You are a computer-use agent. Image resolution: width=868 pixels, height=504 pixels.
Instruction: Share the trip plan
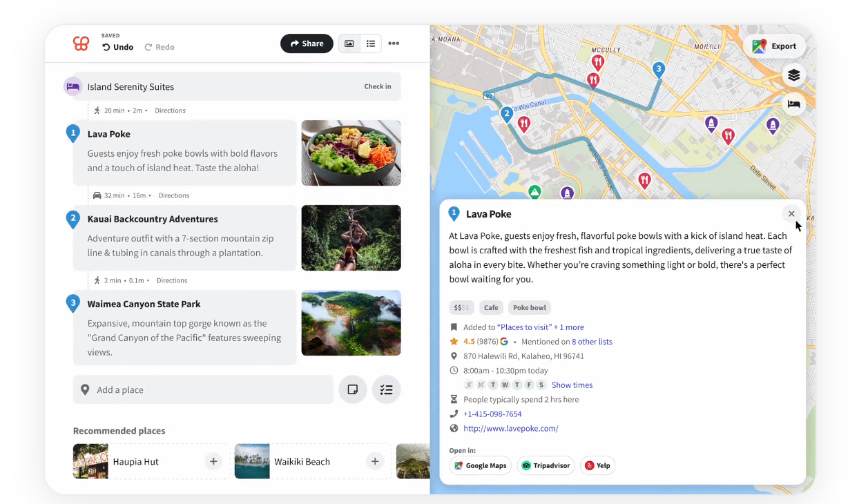point(307,43)
